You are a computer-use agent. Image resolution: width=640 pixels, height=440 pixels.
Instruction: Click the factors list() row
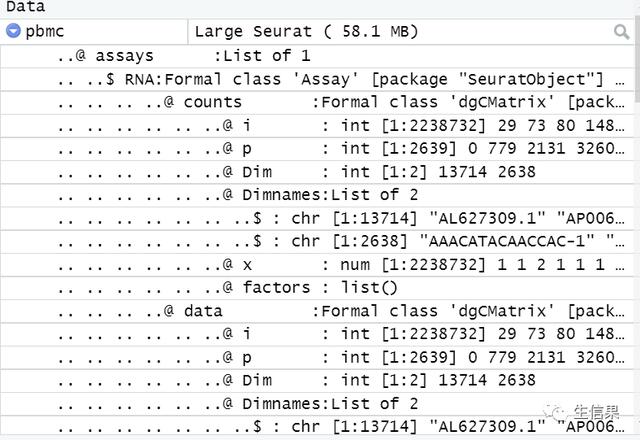[318, 288]
